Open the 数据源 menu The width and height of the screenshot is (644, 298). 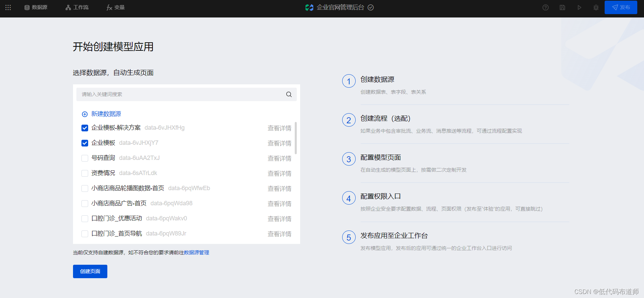(x=36, y=7)
